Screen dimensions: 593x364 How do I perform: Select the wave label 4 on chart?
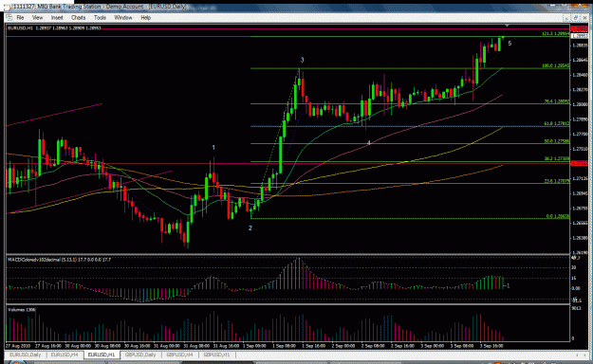369,142
